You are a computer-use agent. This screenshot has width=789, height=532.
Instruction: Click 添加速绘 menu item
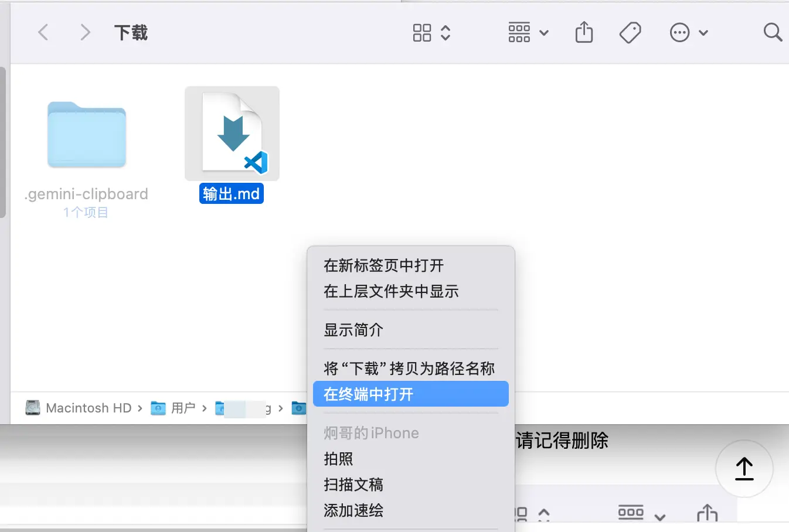[x=353, y=510]
